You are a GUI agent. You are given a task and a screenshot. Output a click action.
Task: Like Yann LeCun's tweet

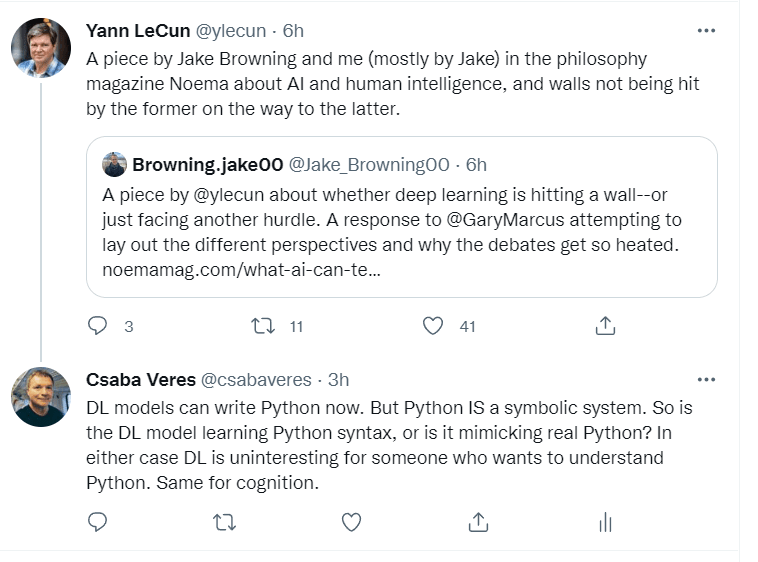point(433,326)
